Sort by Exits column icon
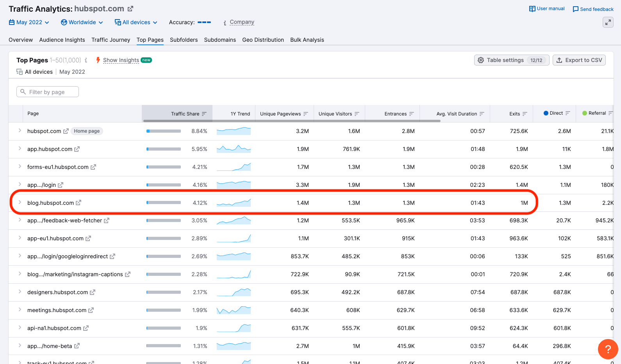The width and height of the screenshot is (621, 364). point(525,114)
